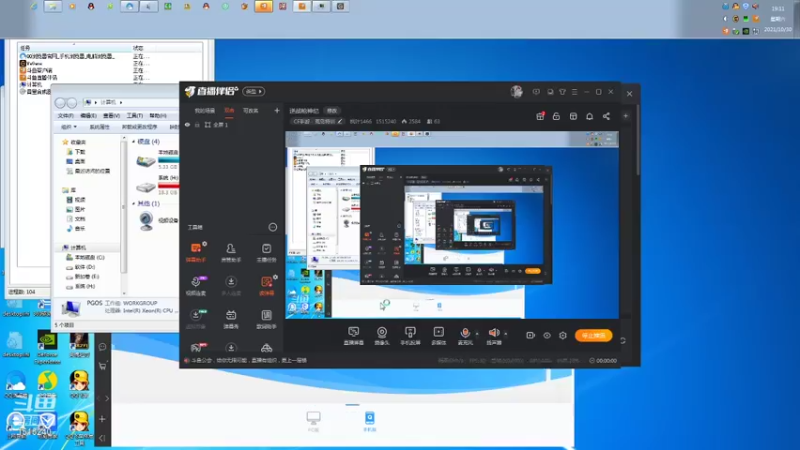
Task: Open streaming settings gear icon
Action: pyautogui.click(x=563, y=335)
